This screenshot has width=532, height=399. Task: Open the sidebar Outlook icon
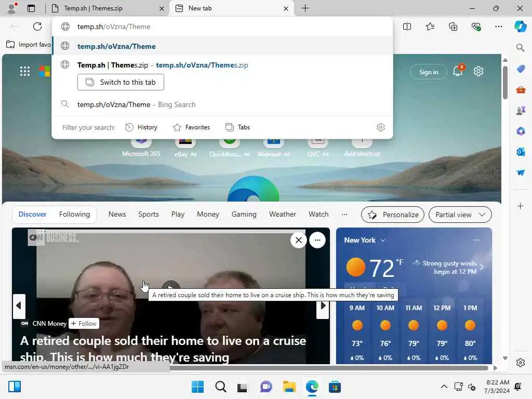pyautogui.click(x=521, y=152)
